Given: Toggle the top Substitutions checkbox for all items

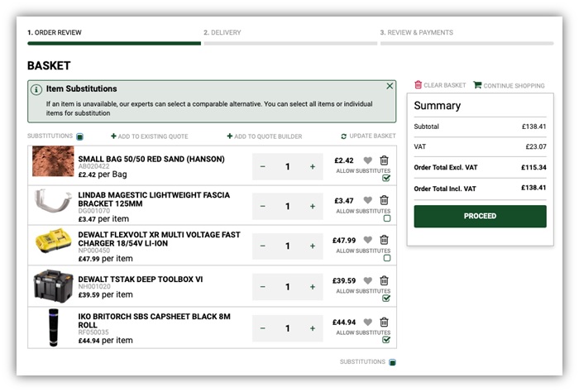Looking at the screenshot, I should [79, 136].
